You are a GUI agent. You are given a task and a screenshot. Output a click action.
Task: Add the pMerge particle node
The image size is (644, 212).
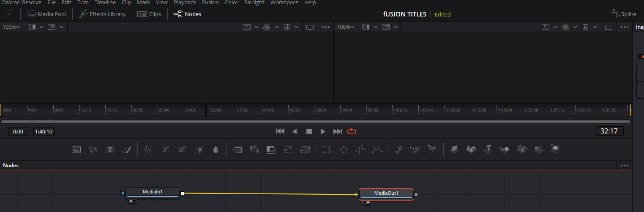point(415,149)
